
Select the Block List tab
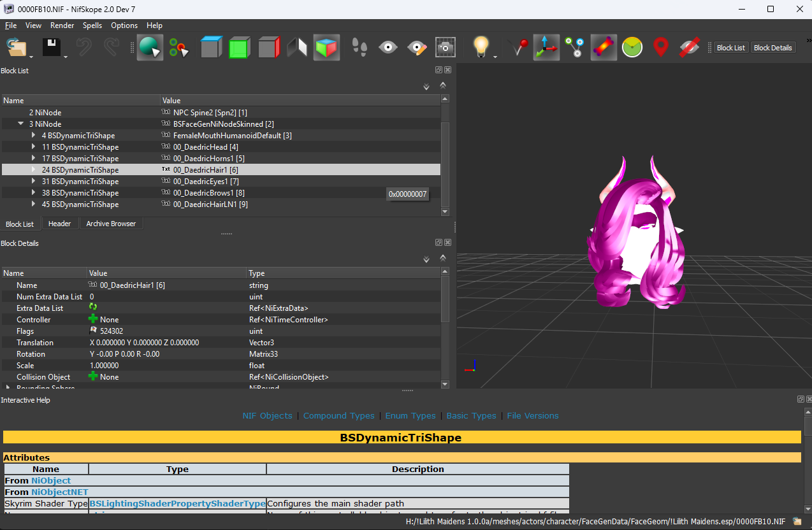20,224
